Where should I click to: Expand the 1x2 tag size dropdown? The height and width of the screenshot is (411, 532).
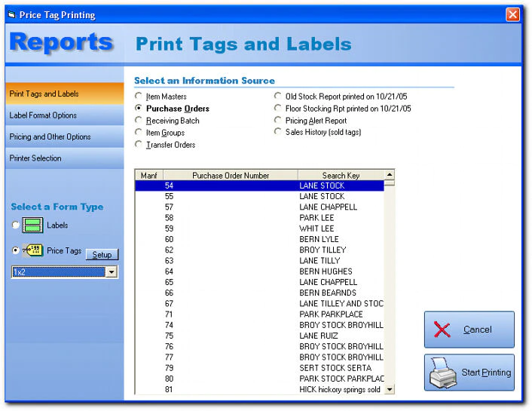pyautogui.click(x=112, y=271)
